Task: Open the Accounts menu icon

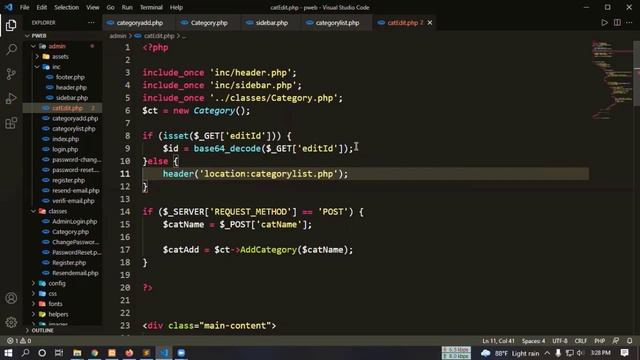Action: [x=11, y=298]
